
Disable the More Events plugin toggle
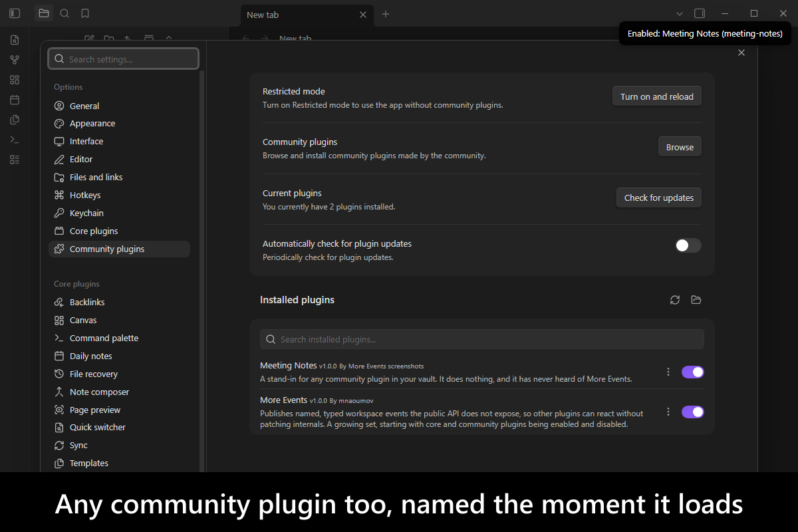coord(693,412)
